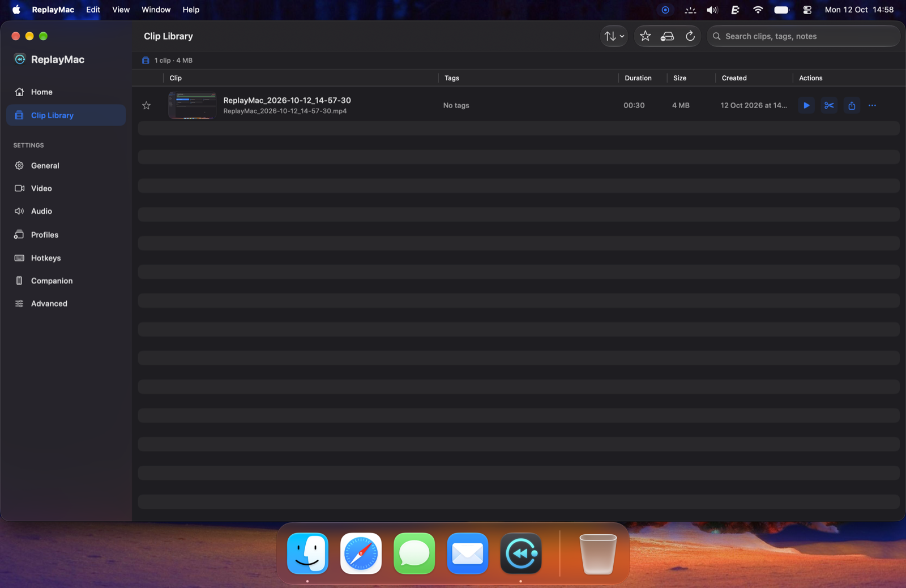Play the ReplayMac_2026-10-12_14-57-30 clip
The image size is (906, 588).
point(806,105)
